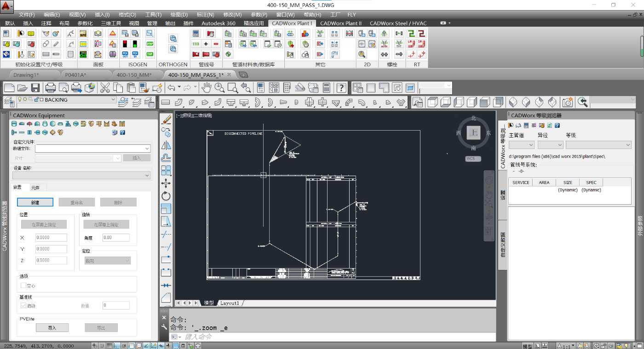Click the Undo arrow

click(171, 88)
